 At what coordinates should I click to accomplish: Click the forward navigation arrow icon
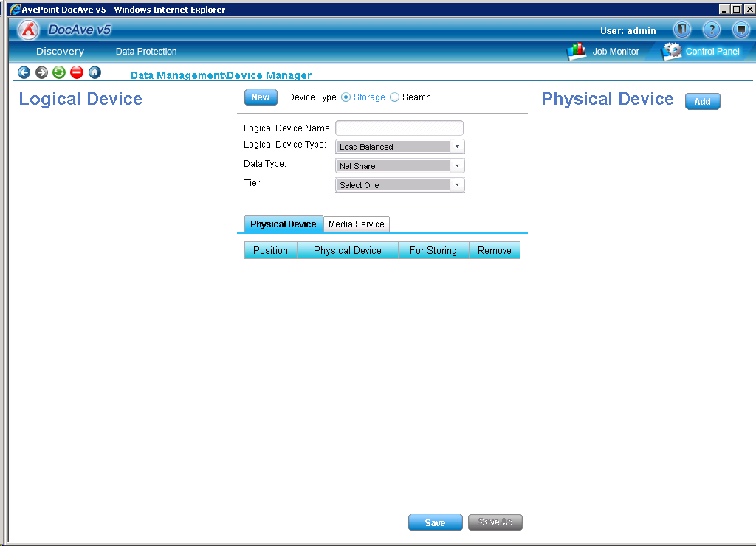41,72
